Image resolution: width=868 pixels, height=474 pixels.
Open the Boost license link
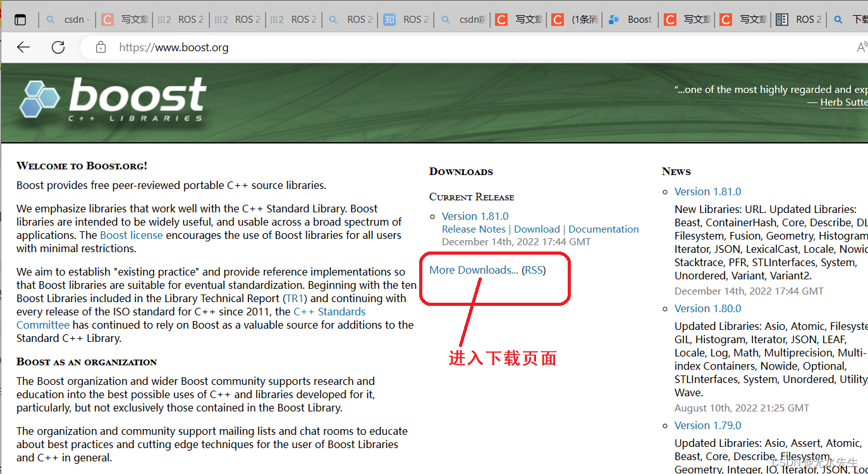[131, 234]
